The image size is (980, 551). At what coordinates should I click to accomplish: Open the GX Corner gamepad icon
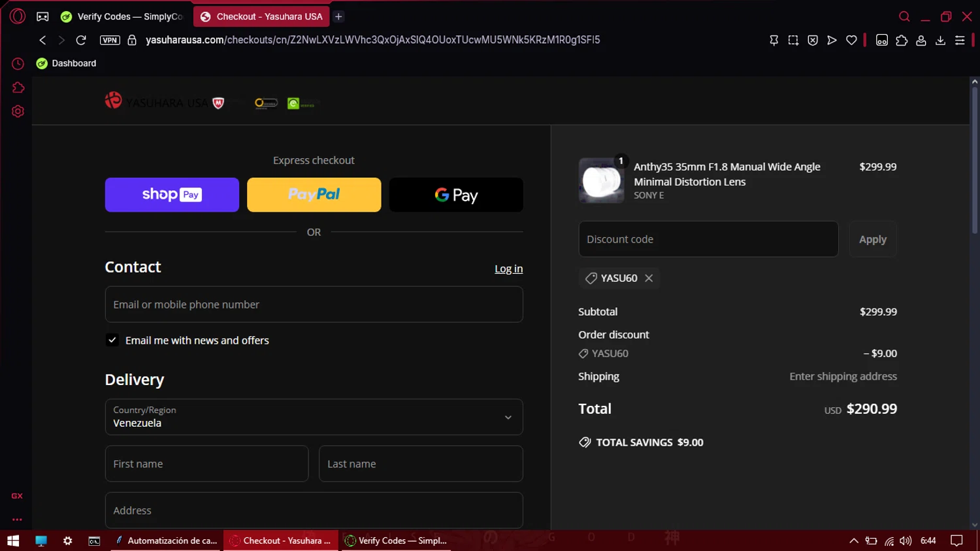pyautogui.click(x=42, y=16)
